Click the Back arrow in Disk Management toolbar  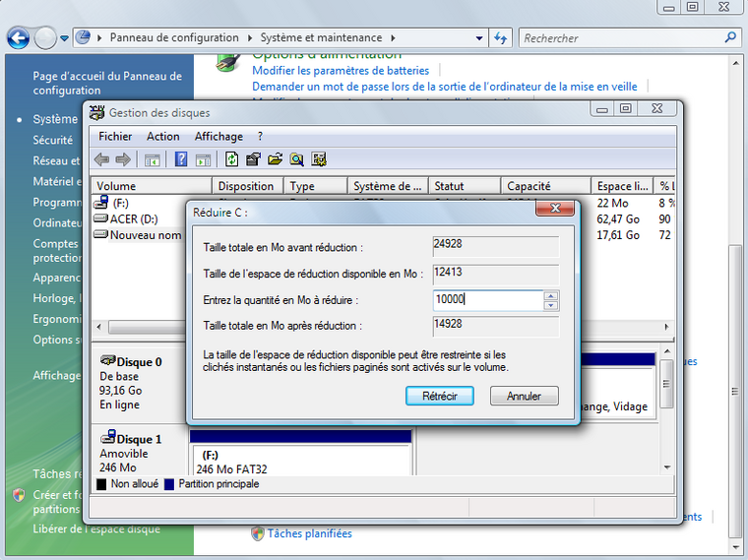pyautogui.click(x=101, y=159)
